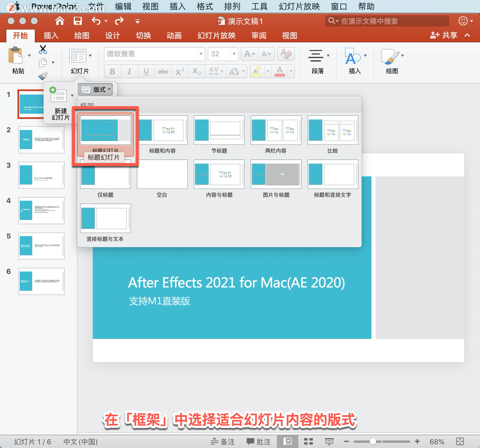The width and height of the screenshot is (480, 448).
Task: Click the New Slide icon
Action: point(58,95)
